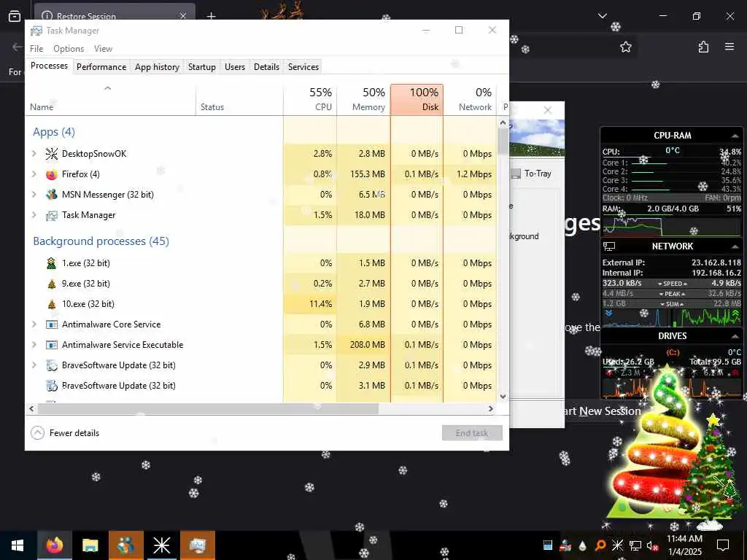The width and height of the screenshot is (747, 560).
Task: Click the horizontal scrollbar right arrow
Action: 491,408
